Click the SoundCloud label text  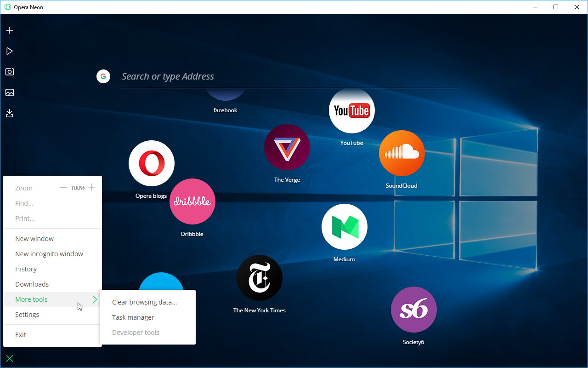pos(401,186)
